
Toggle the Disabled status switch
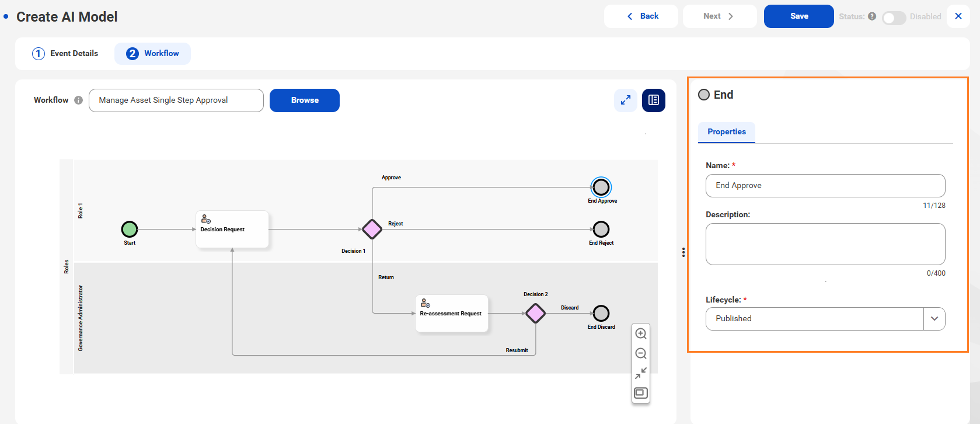[x=894, y=18]
